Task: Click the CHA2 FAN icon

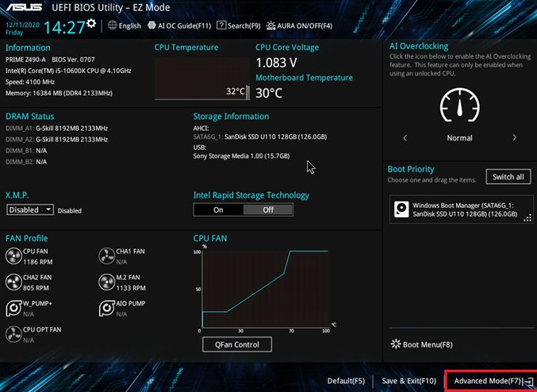Action: click(x=13, y=282)
